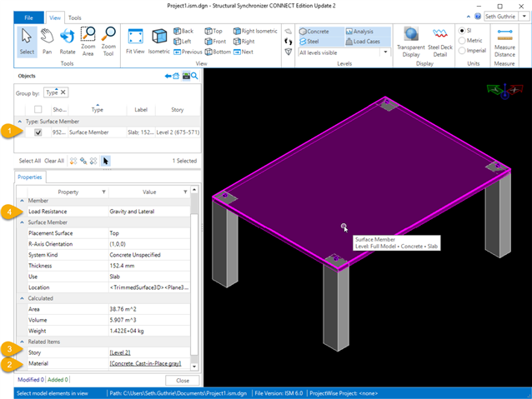The image size is (532, 399).
Task: Set the view to Left
Action: 183,42
